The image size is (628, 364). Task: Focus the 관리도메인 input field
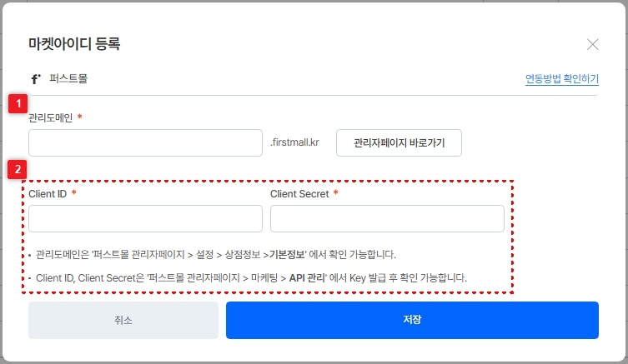(145, 142)
